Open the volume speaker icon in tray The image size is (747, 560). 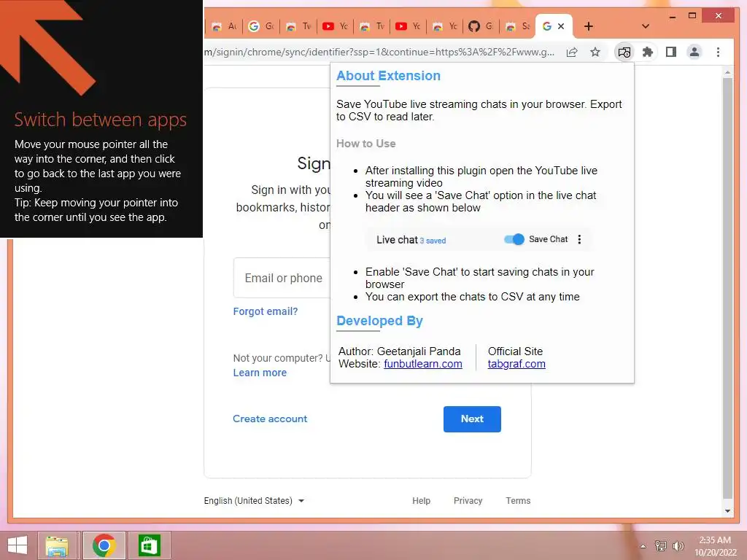click(678, 545)
